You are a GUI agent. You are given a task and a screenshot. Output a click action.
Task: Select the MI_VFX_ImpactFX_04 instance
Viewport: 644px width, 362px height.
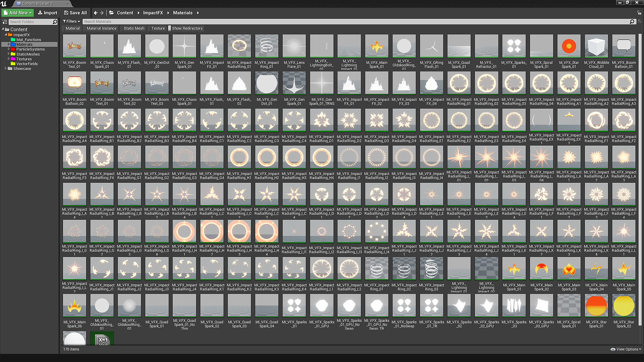[432, 88]
